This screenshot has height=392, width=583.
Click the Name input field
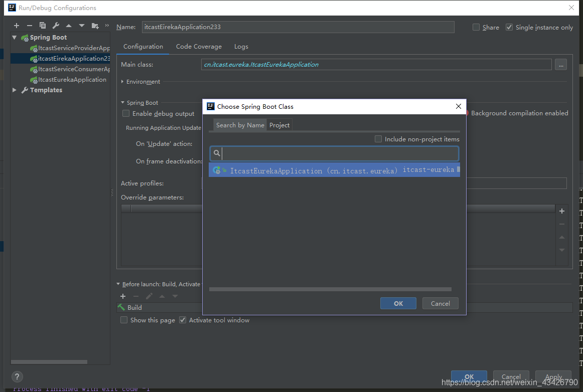tap(298, 27)
